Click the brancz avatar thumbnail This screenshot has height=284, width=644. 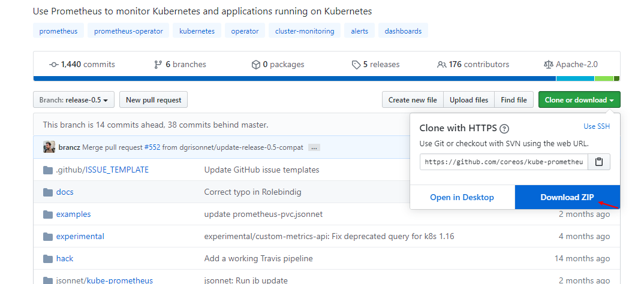[49, 147]
